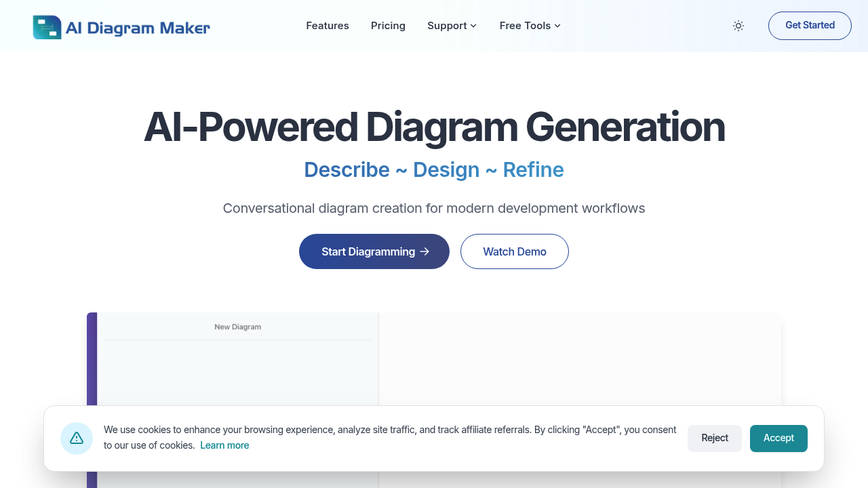Expand the chevron next to Support

tap(473, 26)
